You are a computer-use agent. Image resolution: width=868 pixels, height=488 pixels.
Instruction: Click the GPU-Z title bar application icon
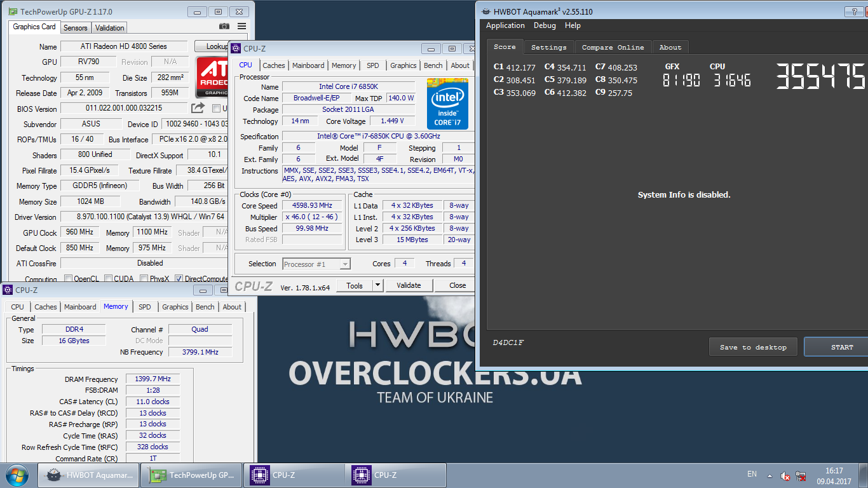pyautogui.click(x=13, y=11)
